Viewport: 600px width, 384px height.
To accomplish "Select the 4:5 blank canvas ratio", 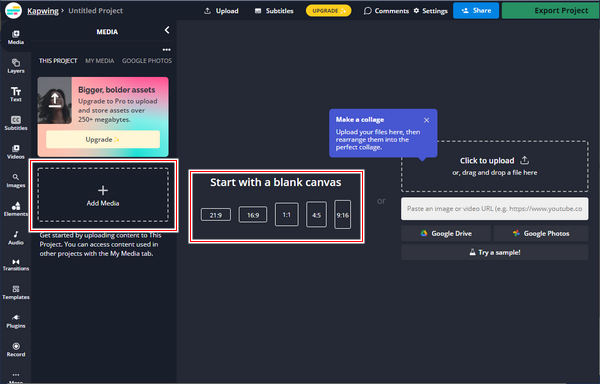I will click(316, 215).
